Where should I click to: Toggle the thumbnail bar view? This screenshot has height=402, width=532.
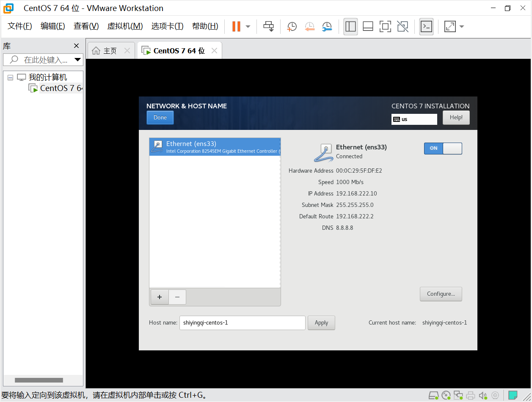[x=368, y=26]
